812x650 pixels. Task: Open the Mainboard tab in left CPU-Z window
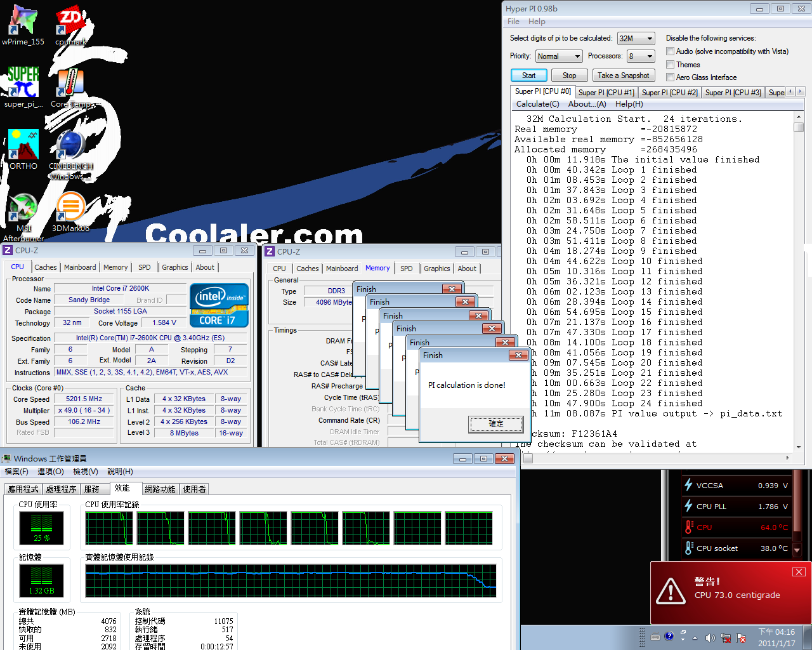pos(80,267)
